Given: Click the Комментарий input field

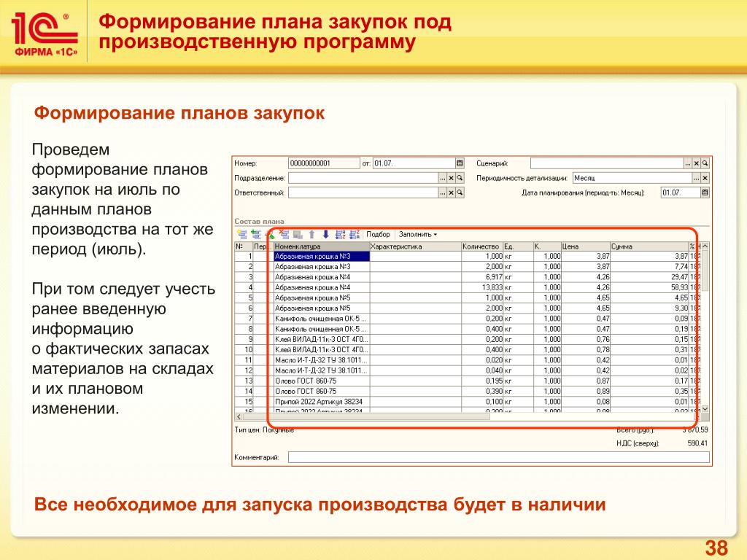Looking at the screenshot, I should tap(499, 458).
